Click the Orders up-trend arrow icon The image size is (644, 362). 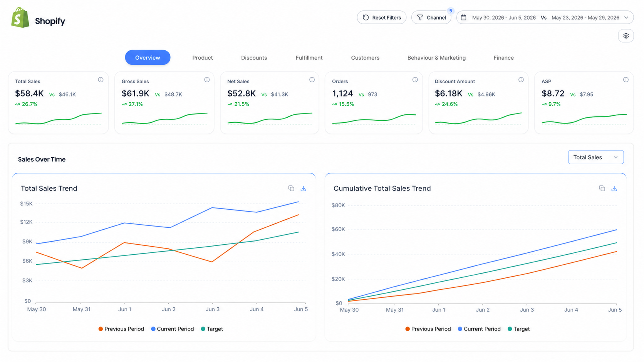click(x=334, y=104)
